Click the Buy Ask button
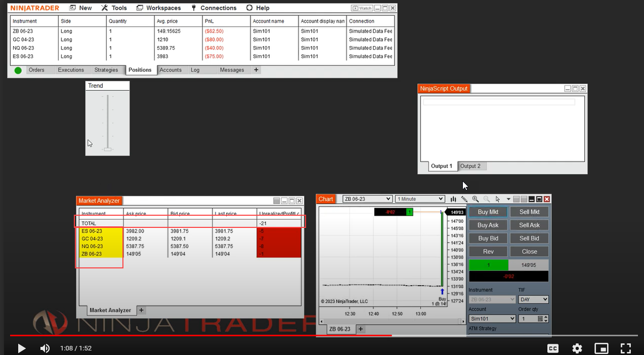The width and height of the screenshot is (644, 355). [x=488, y=225]
